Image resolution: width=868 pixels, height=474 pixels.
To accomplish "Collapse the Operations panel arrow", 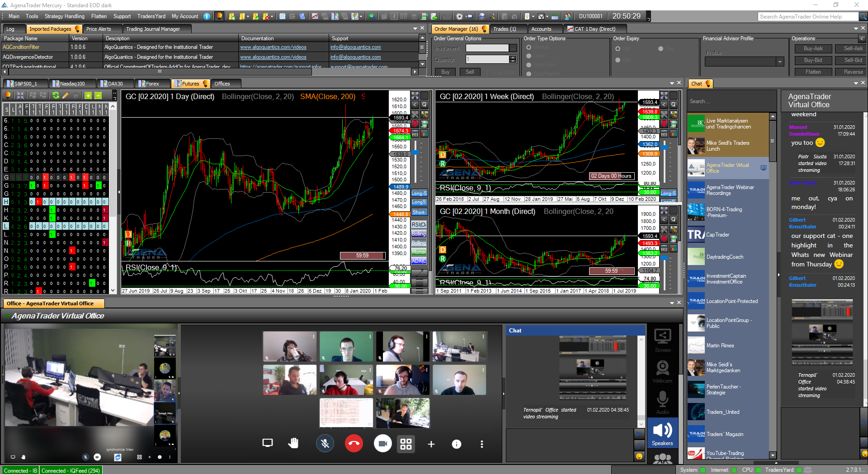I will click(862, 38).
